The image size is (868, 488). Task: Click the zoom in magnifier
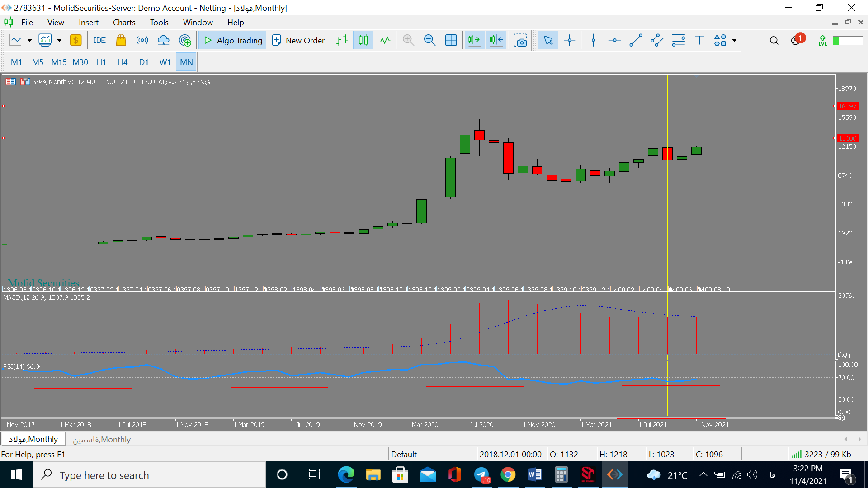(408, 40)
